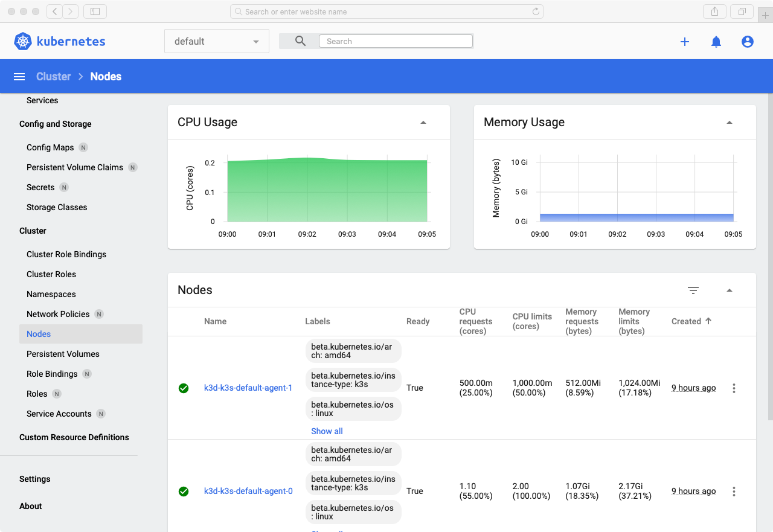This screenshot has height=532, width=773.
Task: Click the plus create resource icon
Action: tap(685, 42)
